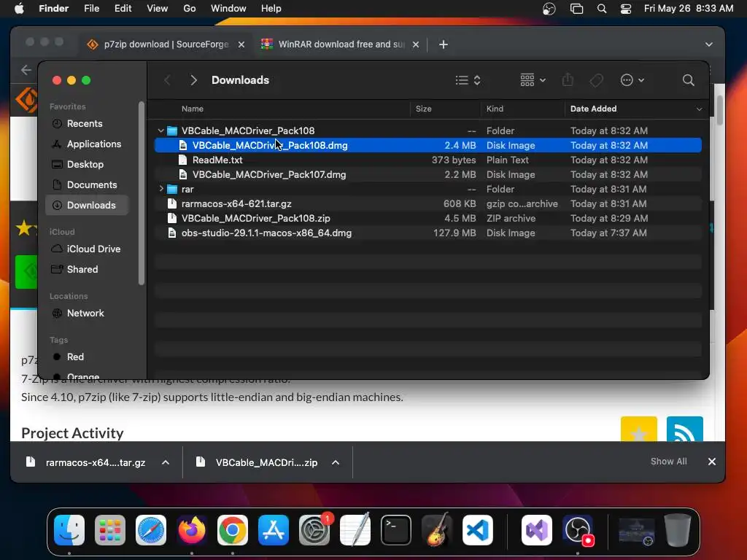
Task: Go back in Finder navigation
Action: coord(167,80)
